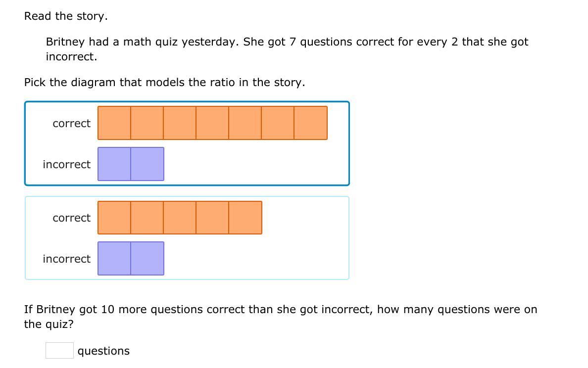The width and height of the screenshot is (588, 368).
Task: Click the answer box before "questions"
Action: point(59,351)
